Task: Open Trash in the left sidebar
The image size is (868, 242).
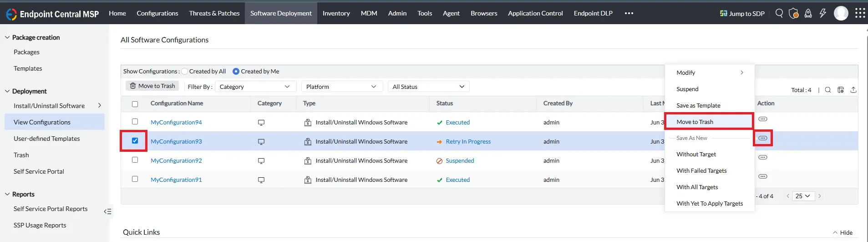Action: point(21,155)
